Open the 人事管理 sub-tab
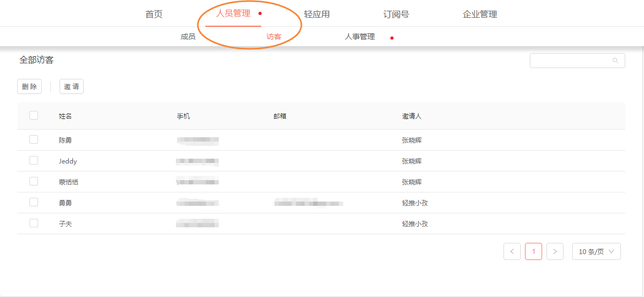 [360, 37]
